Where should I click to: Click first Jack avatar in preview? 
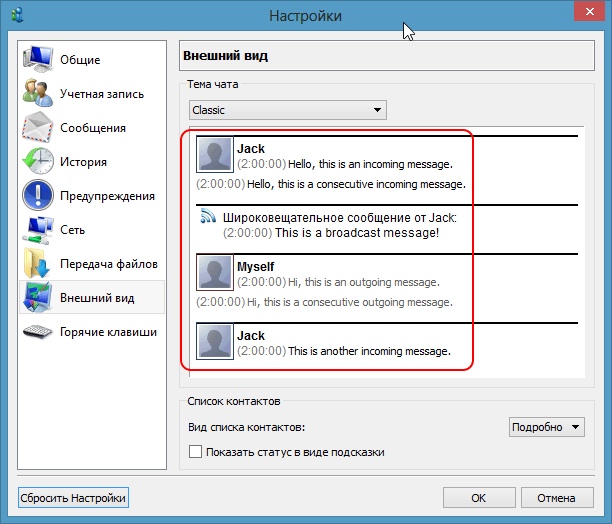(x=215, y=155)
